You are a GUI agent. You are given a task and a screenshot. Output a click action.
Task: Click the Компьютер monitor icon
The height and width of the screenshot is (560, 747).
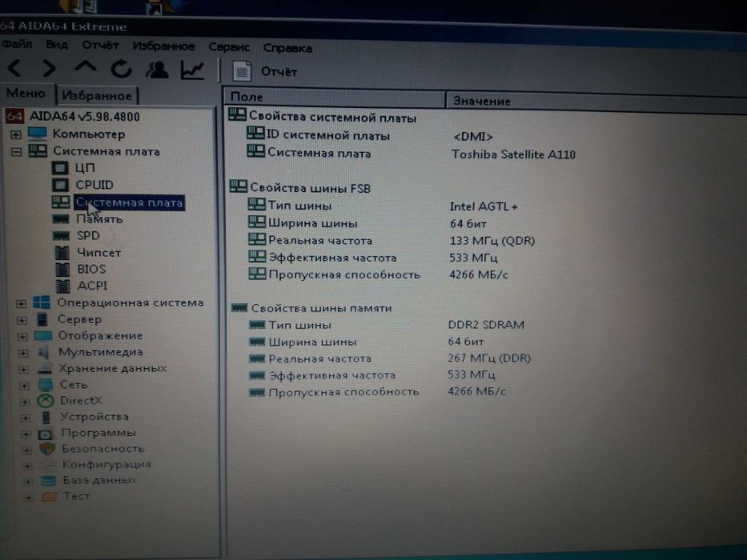point(37,134)
